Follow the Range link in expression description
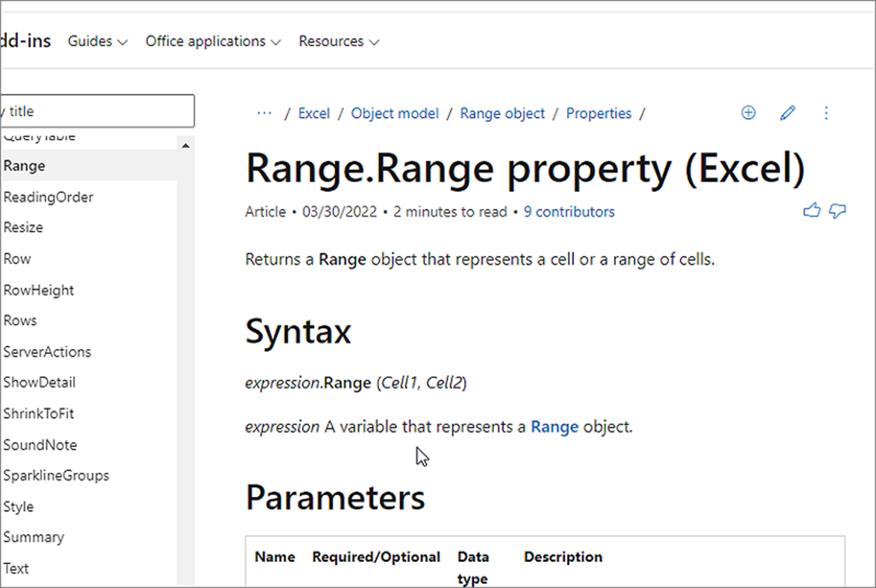The image size is (876, 588). [x=554, y=427]
